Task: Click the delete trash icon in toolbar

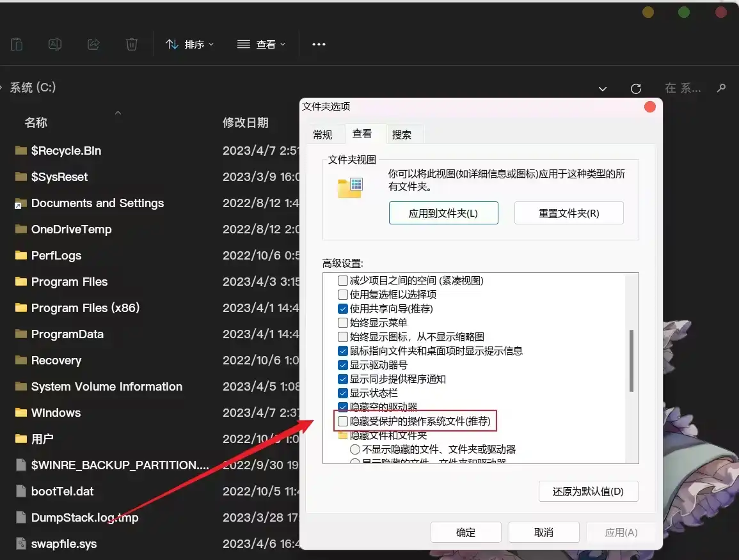Action: coord(131,44)
